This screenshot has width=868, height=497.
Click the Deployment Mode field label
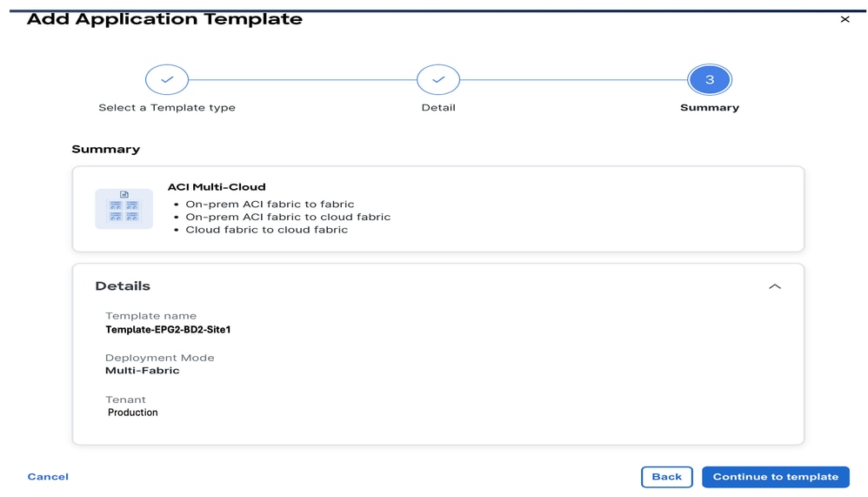pos(159,358)
